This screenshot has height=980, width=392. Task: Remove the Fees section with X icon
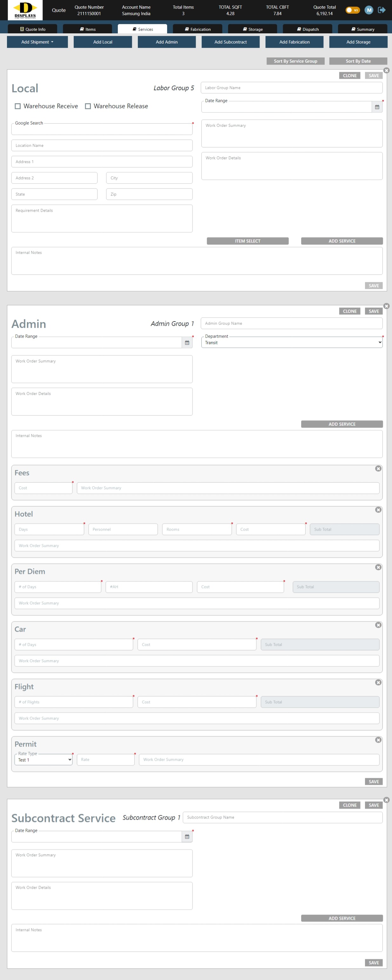[378, 469]
